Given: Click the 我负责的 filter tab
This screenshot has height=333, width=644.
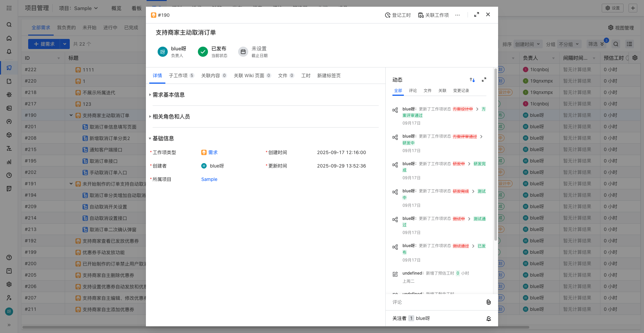Looking at the screenshot, I should [66, 28].
